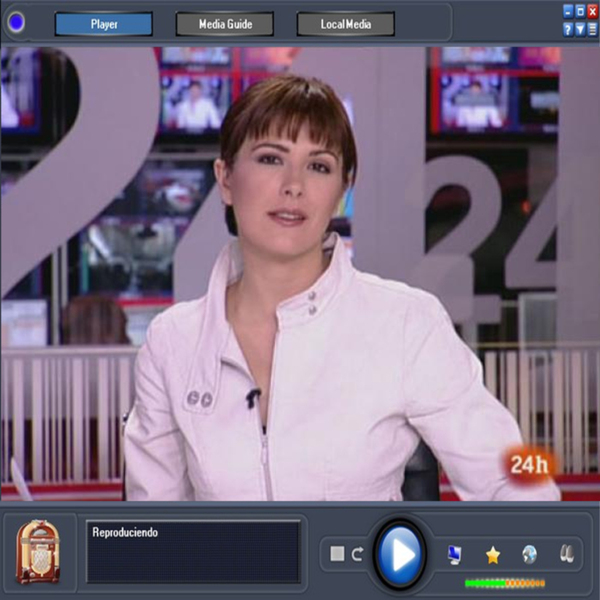Adjust the green-orange volume level bar

(505, 583)
